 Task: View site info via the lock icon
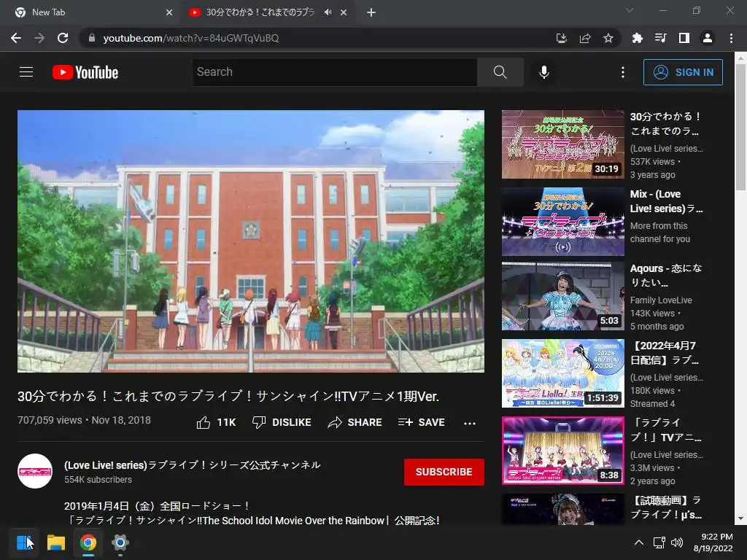coord(92,38)
